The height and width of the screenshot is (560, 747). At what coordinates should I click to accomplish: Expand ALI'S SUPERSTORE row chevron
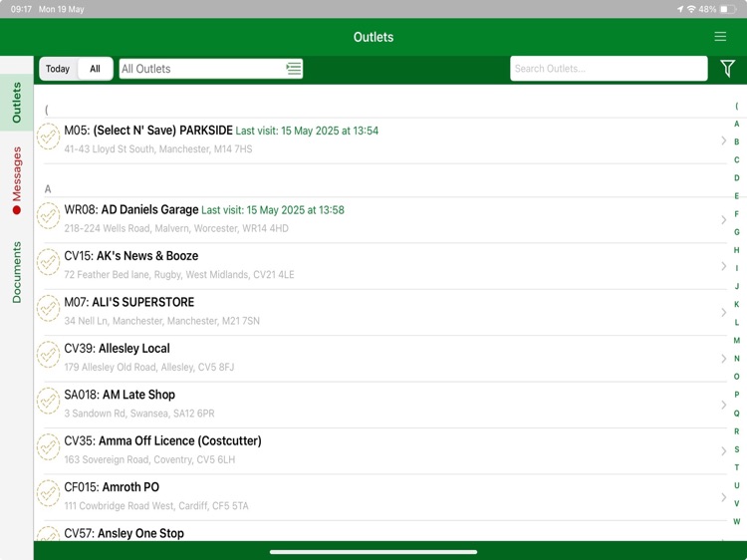(x=724, y=313)
